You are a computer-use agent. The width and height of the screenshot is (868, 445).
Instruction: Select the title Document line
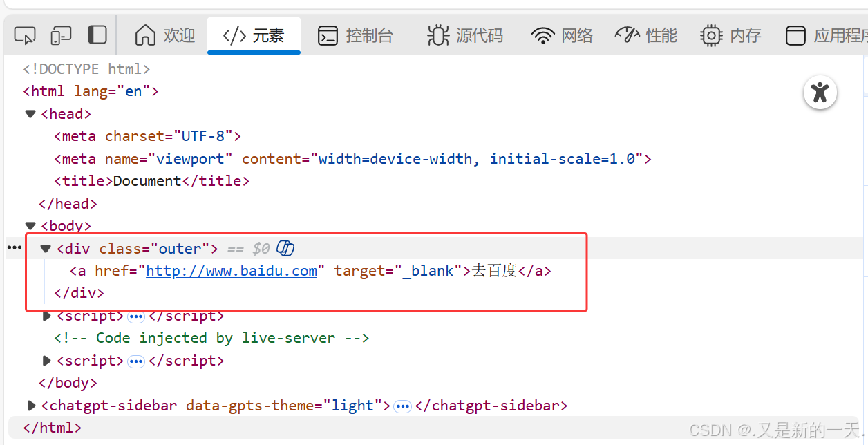pos(152,181)
